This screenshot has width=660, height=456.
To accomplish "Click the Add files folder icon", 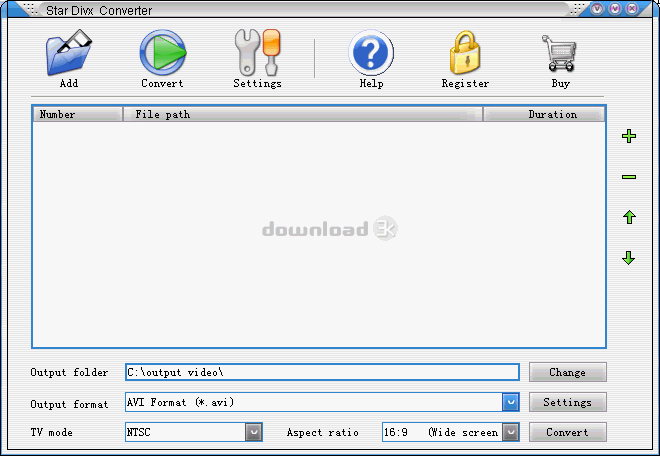I will pos(69,54).
